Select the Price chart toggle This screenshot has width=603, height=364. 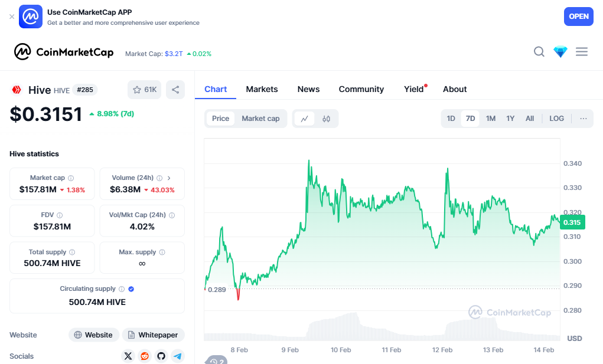(220, 119)
